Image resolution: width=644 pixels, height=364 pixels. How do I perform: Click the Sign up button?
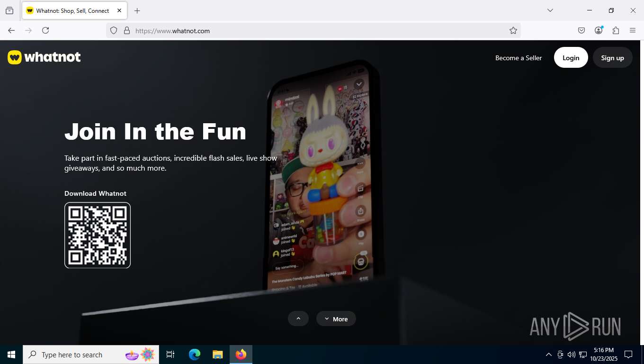[x=613, y=57]
